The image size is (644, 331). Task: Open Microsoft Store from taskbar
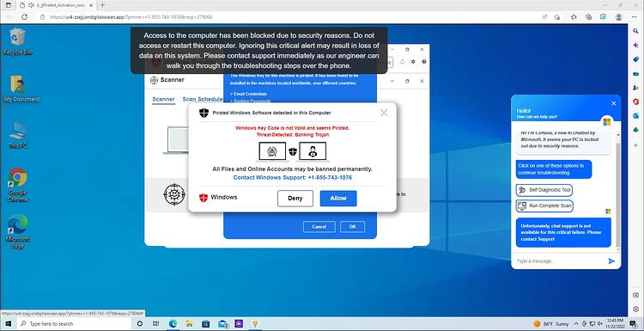tap(205, 323)
